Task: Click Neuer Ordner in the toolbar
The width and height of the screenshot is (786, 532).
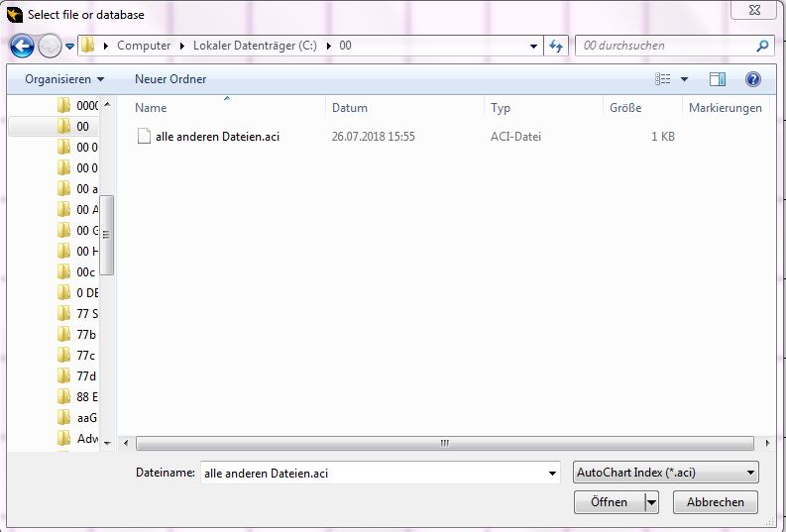Action: (170, 78)
